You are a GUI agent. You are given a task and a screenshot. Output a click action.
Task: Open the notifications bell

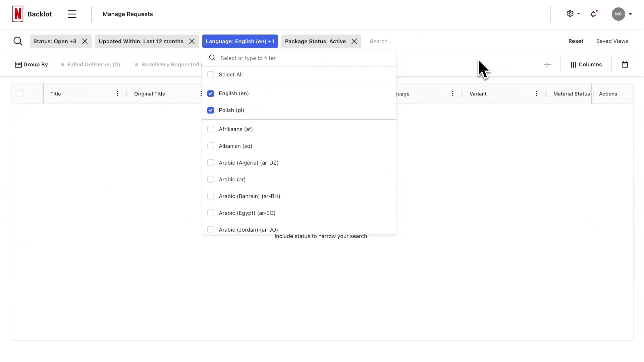click(x=593, y=14)
